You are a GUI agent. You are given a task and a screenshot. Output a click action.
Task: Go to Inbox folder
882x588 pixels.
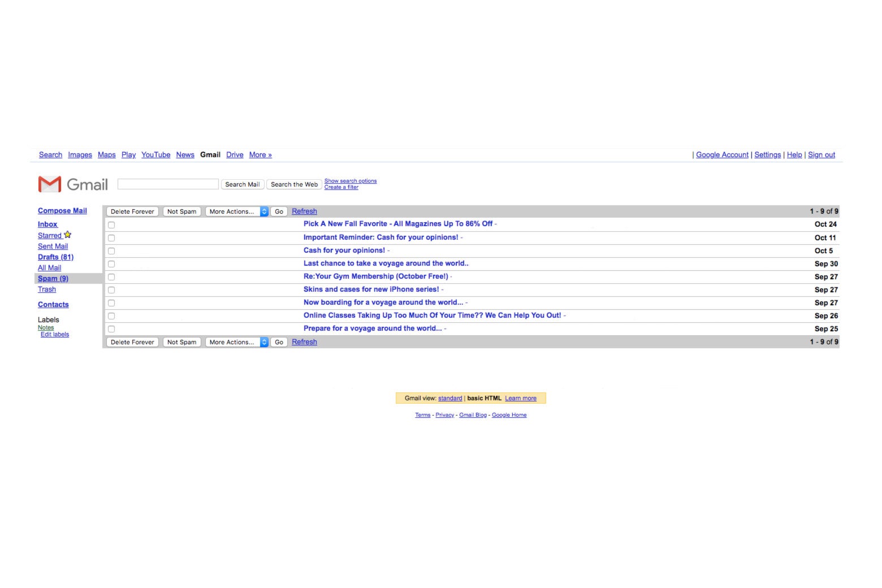click(x=47, y=224)
